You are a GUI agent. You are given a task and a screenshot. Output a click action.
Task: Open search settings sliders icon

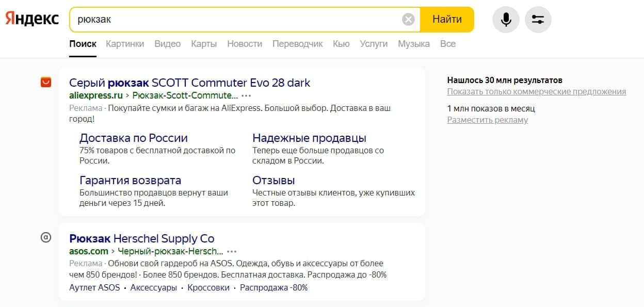pyautogui.click(x=538, y=20)
